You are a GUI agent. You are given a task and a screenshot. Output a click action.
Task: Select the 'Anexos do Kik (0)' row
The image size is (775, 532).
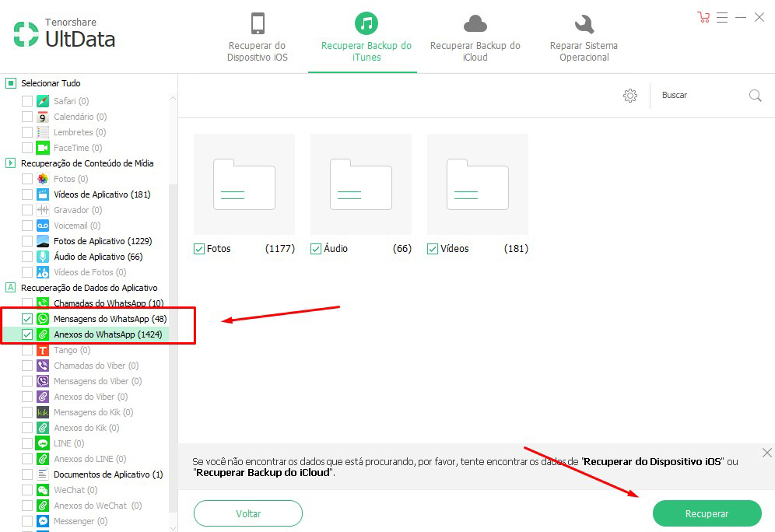tap(85, 428)
